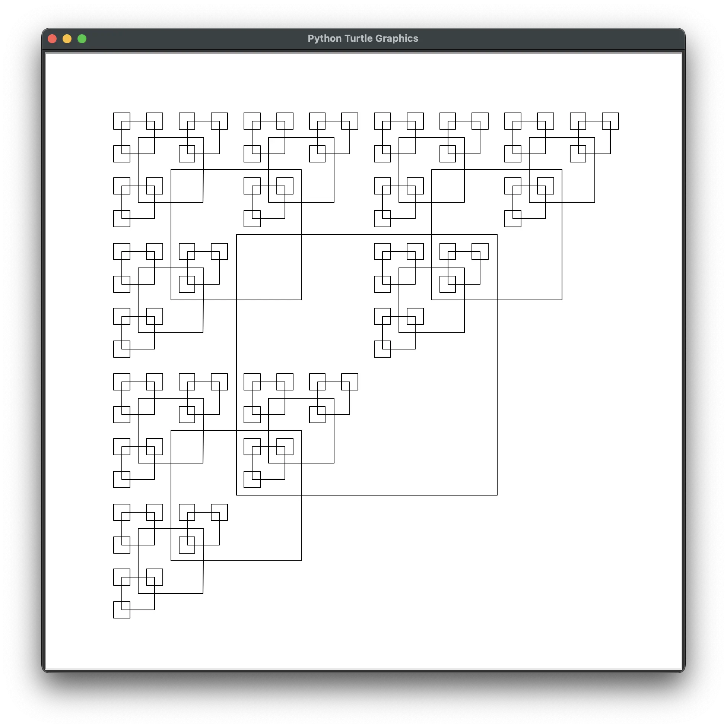Click empty overlap of largest square and upper-left medium square
This screenshot has height=728, width=727.
[x=269, y=267]
